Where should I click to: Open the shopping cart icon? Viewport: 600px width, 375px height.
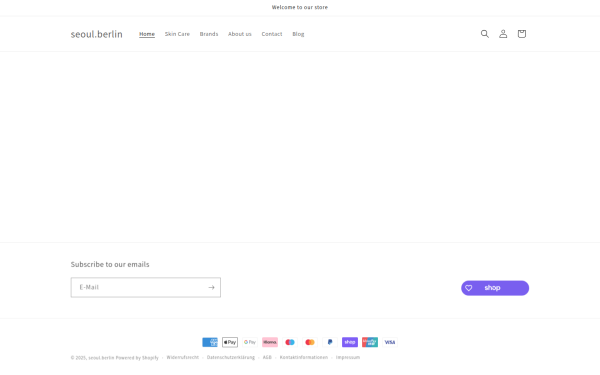pyautogui.click(x=522, y=34)
